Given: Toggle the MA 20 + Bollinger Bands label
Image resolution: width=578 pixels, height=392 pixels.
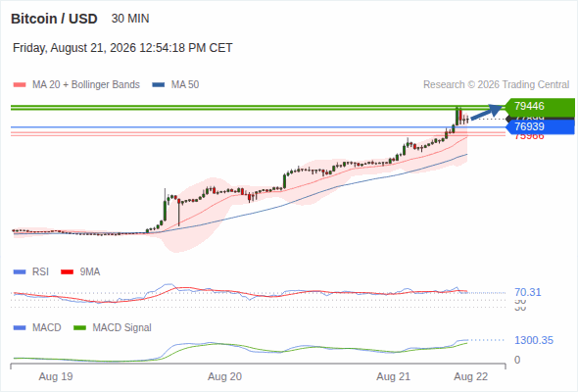Looking at the screenshot, I should click(86, 85).
